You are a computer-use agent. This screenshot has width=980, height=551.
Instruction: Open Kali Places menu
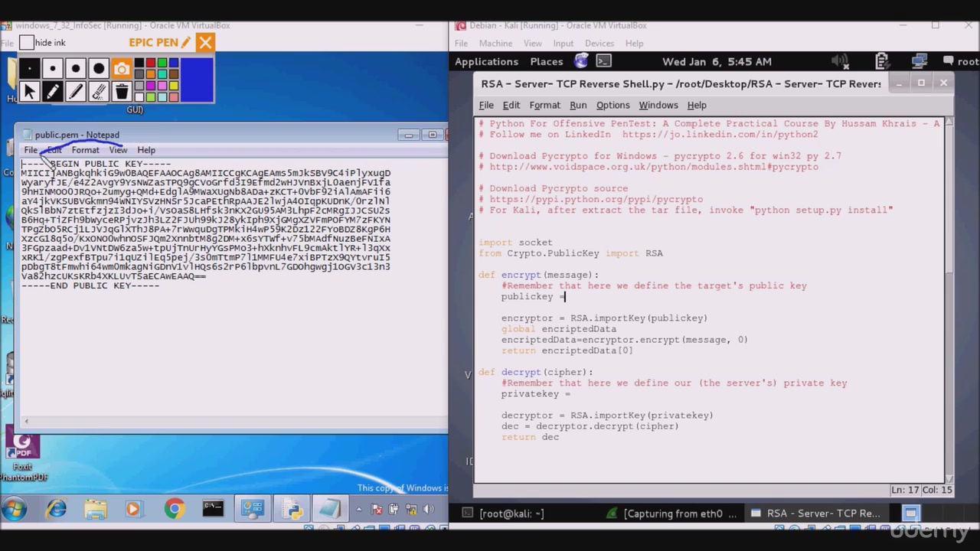pos(547,62)
